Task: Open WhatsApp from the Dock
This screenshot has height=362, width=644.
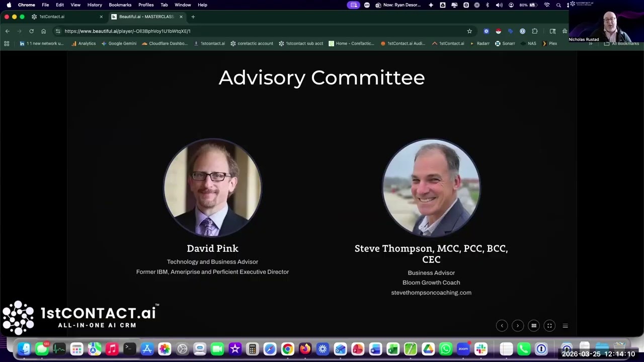Action: [445, 349]
